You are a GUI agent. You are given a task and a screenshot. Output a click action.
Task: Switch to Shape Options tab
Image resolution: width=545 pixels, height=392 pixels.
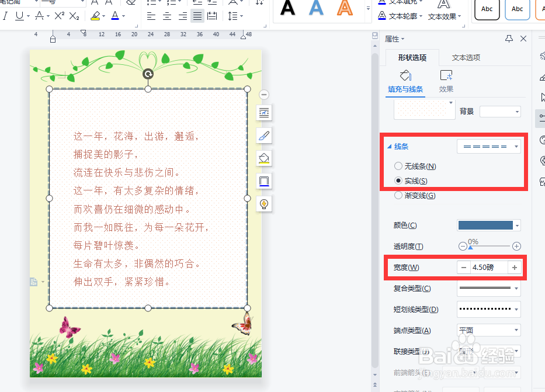pos(412,58)
